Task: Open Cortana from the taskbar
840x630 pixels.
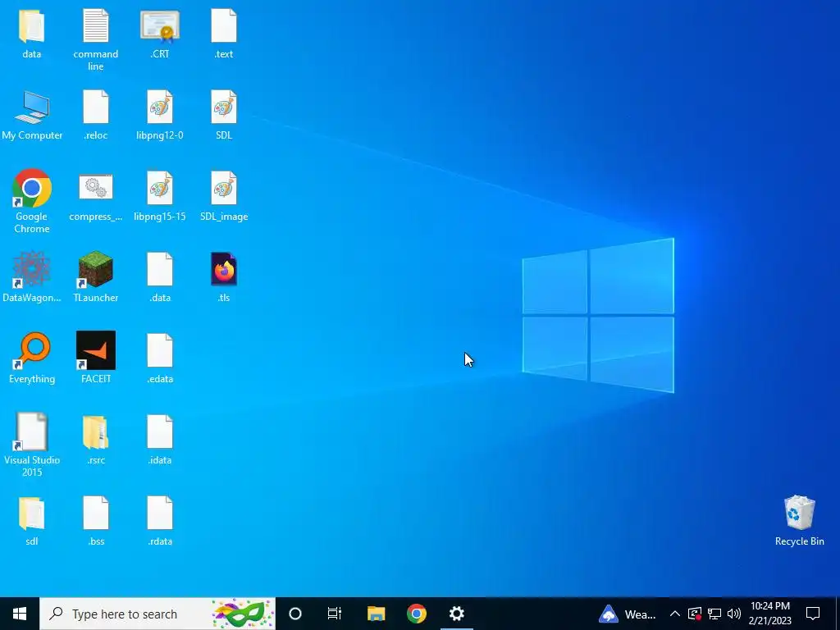Action: click(295, 614)
